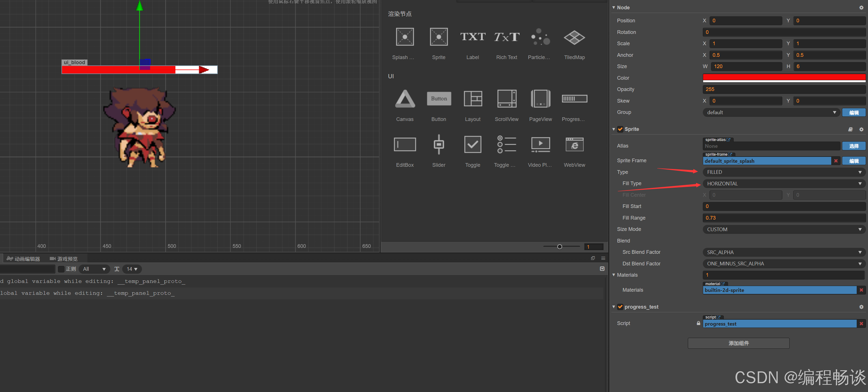Image resolution: width=868 pixels, height=392 pixels.
Task: Toggle the progress_test component checkbox
Action: 620,307
